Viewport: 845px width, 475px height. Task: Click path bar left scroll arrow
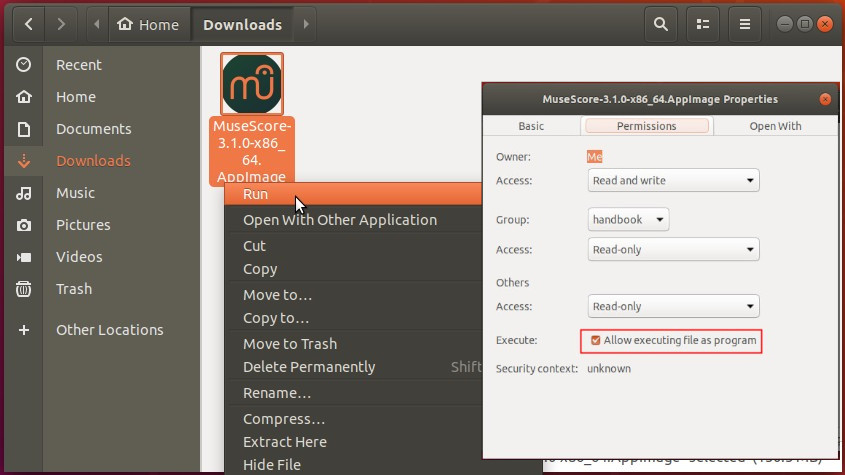click(97, 24)
